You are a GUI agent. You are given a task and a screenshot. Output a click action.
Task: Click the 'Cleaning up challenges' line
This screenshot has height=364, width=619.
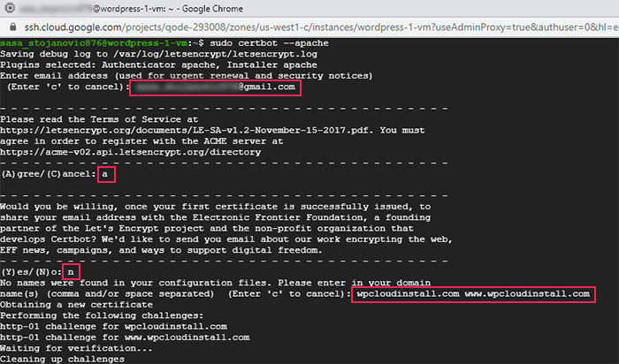tap(63, 360)
